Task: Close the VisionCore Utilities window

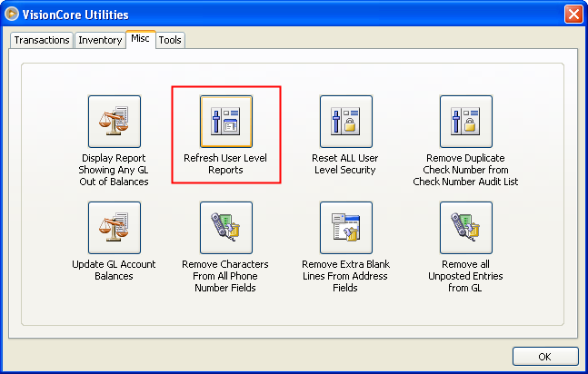Action: [x=573, y=15]
